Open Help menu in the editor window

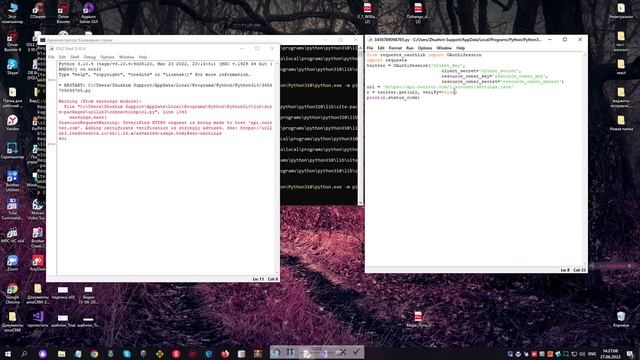(x=460, y=48)
